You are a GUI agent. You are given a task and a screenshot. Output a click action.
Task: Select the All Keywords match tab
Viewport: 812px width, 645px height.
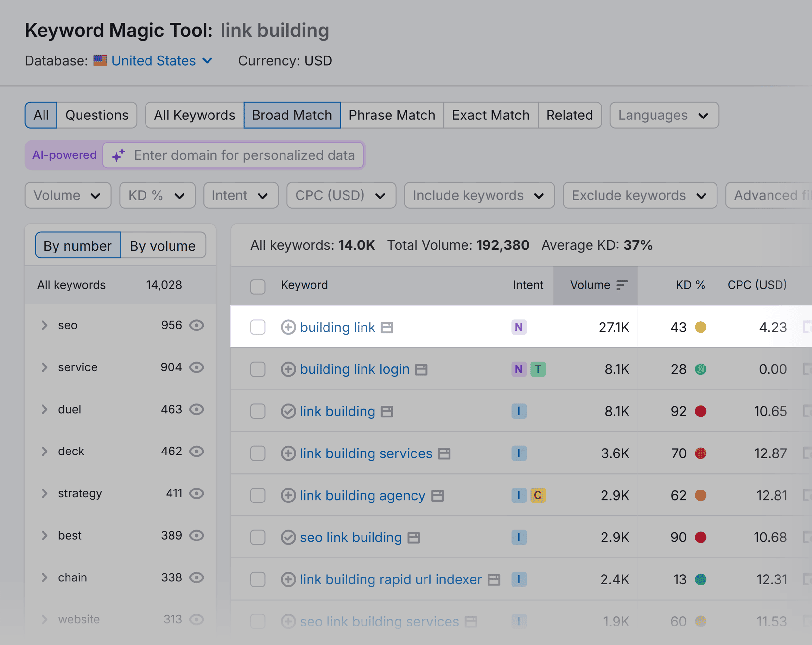[195, 115]
